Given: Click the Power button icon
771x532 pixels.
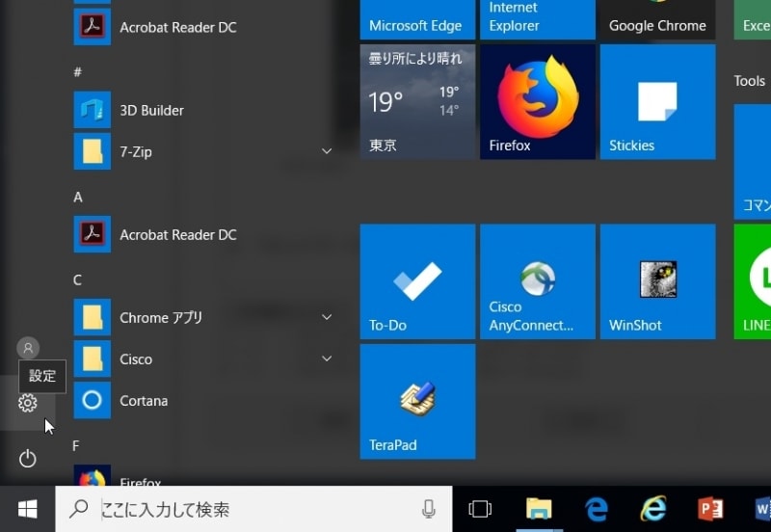Looking at the screenshot, I should point(28,459).
